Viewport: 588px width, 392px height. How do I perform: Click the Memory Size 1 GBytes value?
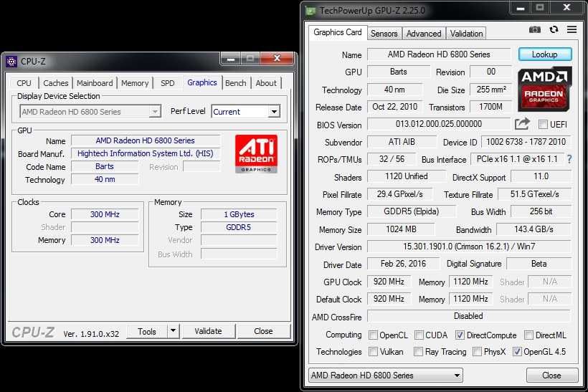(x=239, y=214)
